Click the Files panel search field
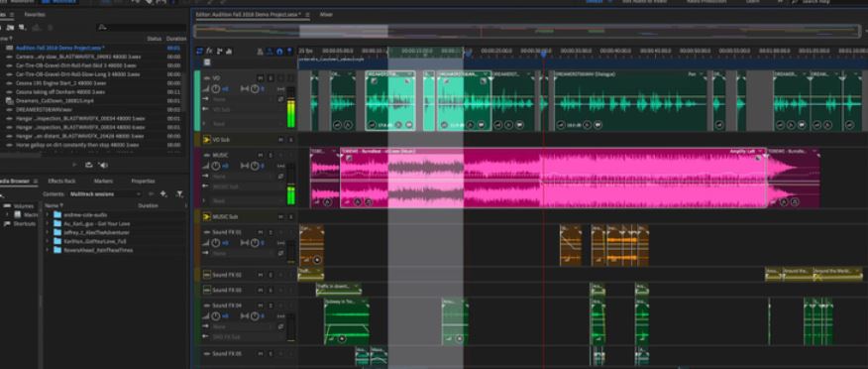The image size is (868, 369). (x=141, y=27)
